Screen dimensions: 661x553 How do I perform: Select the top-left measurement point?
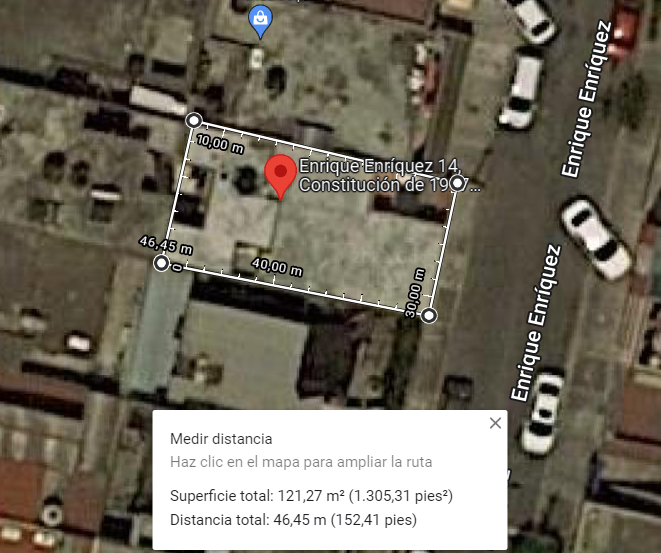(194, 121)
